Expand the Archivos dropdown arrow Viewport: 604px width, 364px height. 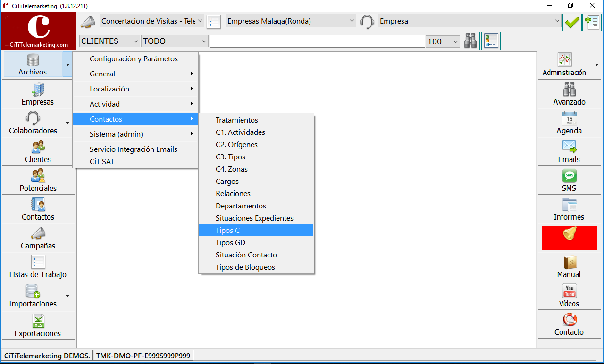tap(68, 65)
